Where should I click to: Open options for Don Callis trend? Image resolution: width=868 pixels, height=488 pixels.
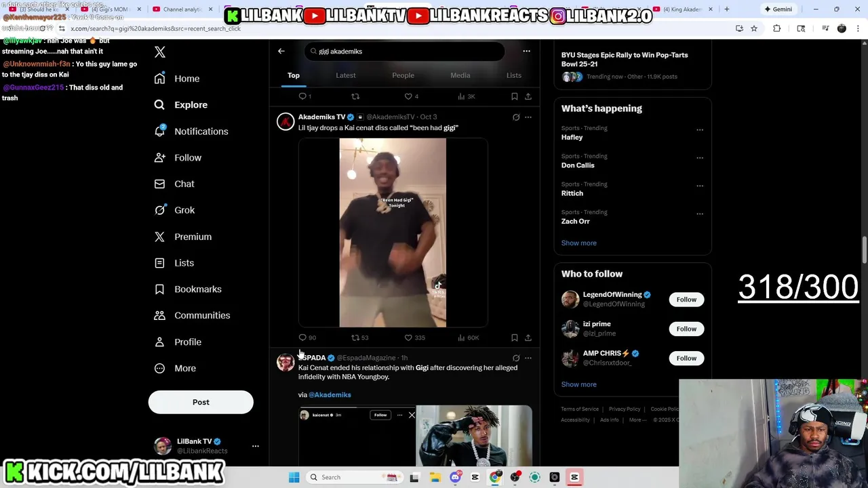pos(700,157)
